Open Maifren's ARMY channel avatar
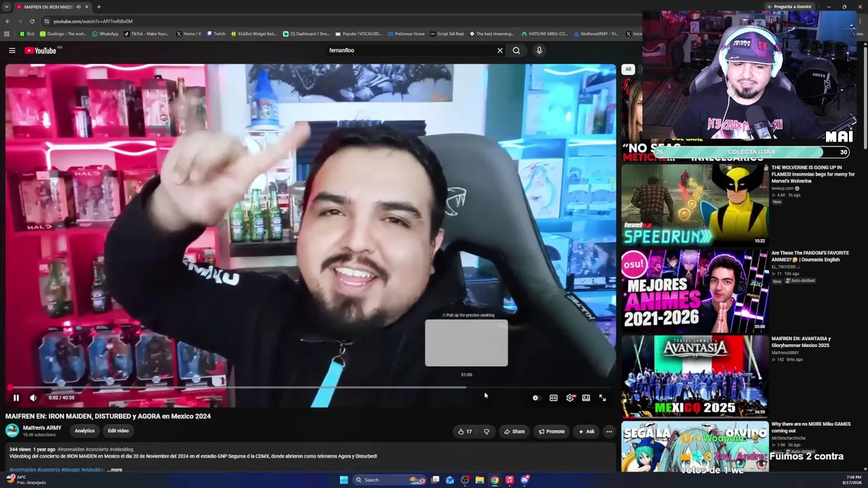The height and width of the screenshot is (488, 868). click(x=12, y=430)
